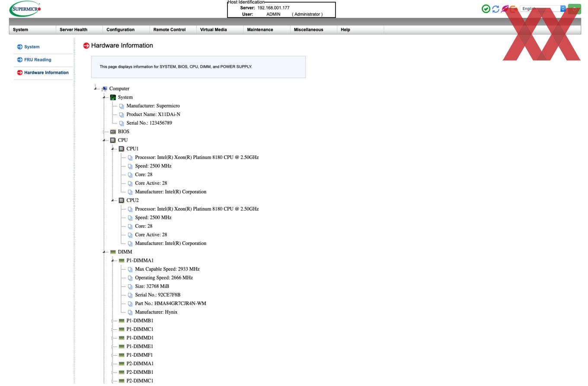The image size is (588, 386).
Task: Collapse the P1-DIMMA1 node
Action: [113, 261]
